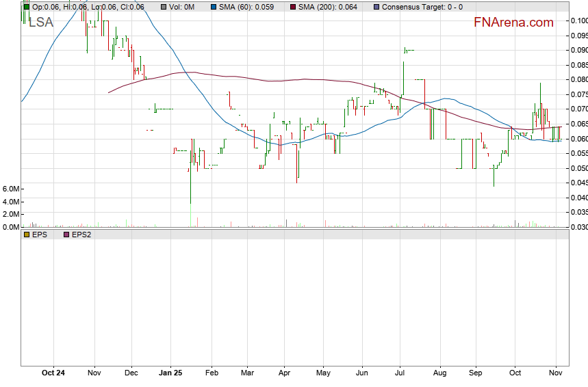
Task: Click the blue SMA (60) legend square
Action: tap(213, 7)
